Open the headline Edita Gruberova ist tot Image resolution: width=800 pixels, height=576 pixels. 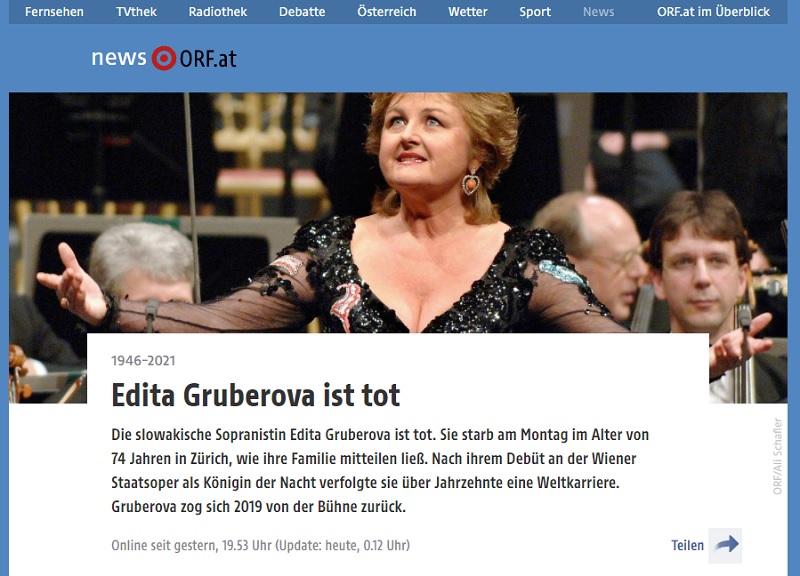tap(256, 395)
